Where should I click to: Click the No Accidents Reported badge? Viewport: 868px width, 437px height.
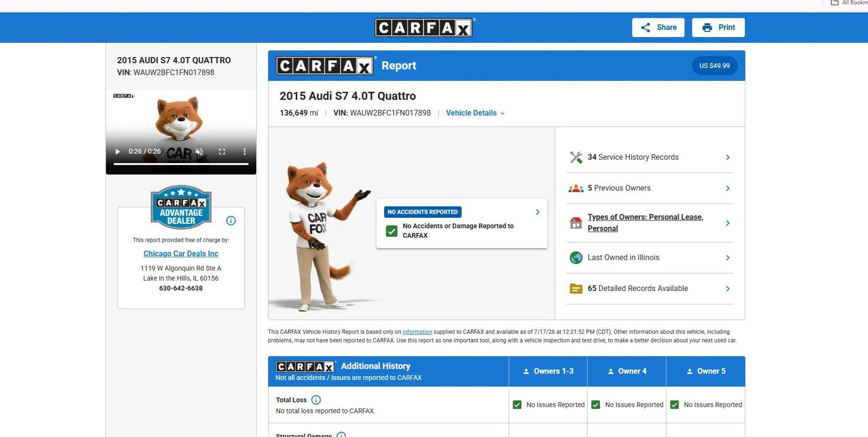click(x=423, y=212)
